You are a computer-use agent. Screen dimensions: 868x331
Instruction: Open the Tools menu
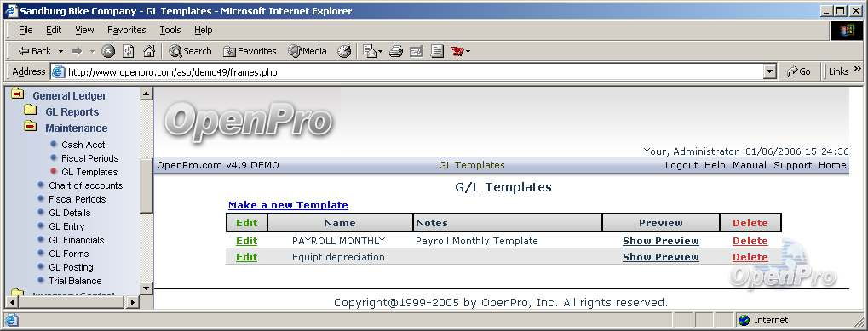coord(170,31)
